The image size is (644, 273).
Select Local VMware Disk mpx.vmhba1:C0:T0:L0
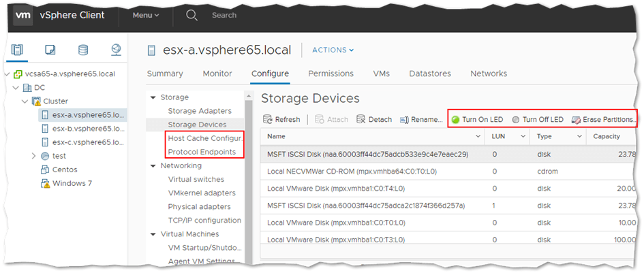coord(448,223)
